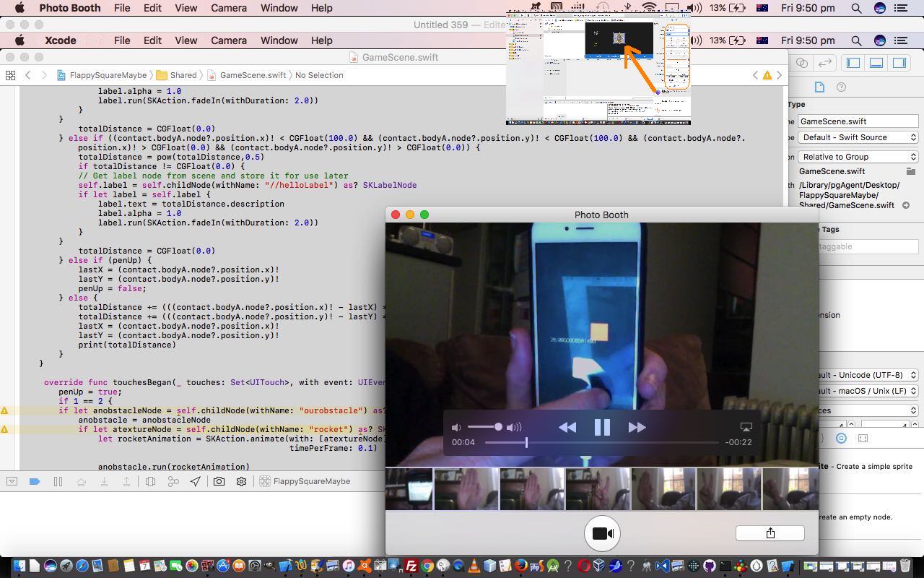
Task: Open the Photo Booth app menu
Action: pos(70,8)
